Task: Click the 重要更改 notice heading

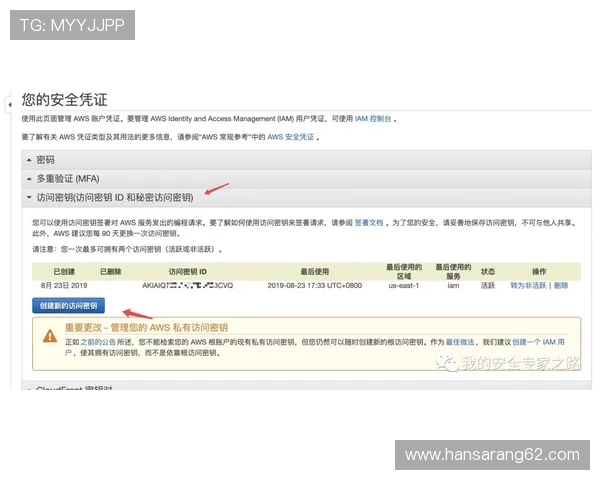Action: click(x=146, y=328)
